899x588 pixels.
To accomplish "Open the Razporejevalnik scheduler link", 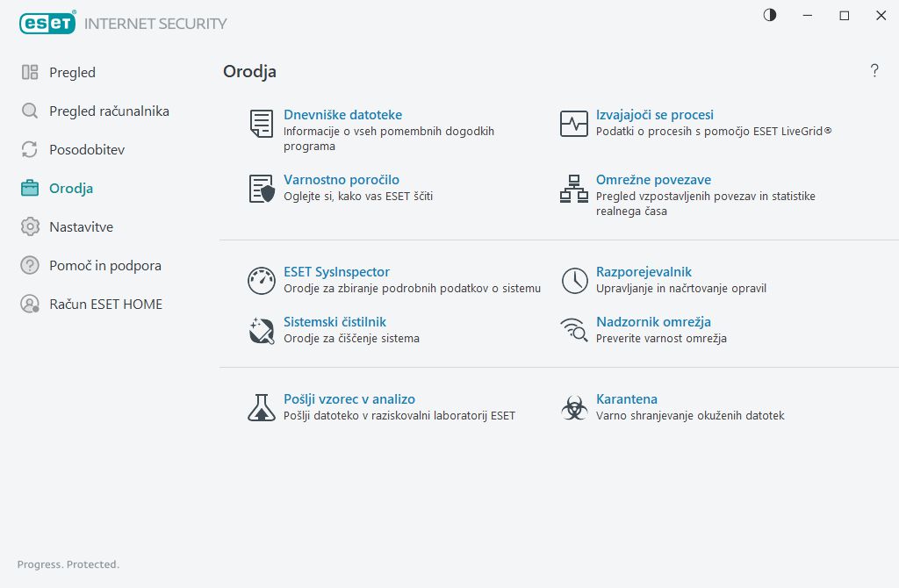I will pos(644,272).
